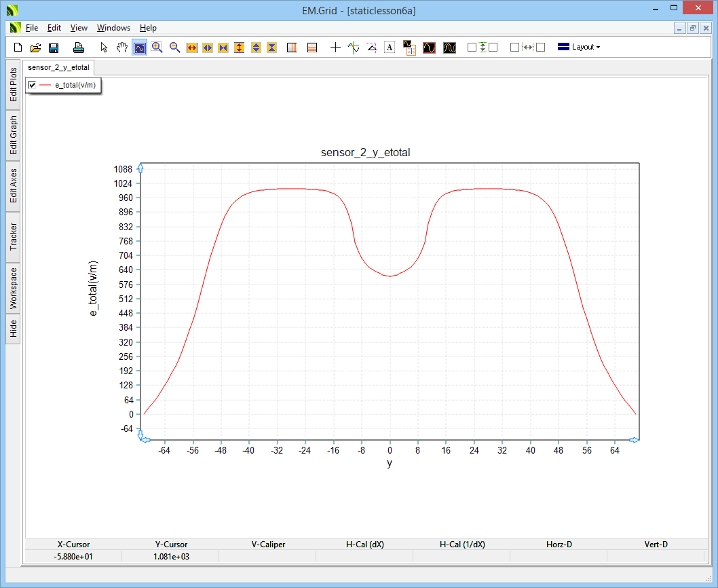Click the magnifier zoom in icon

click(x=157, y=48)
